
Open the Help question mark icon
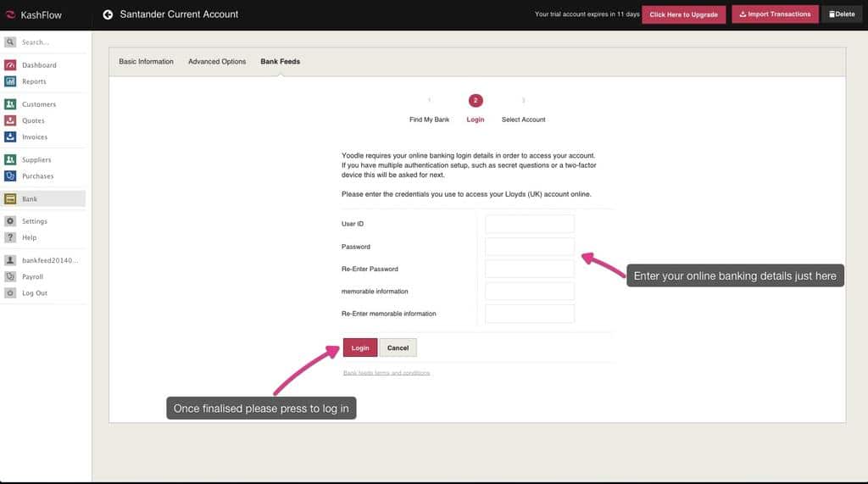[x=10, y=237]
